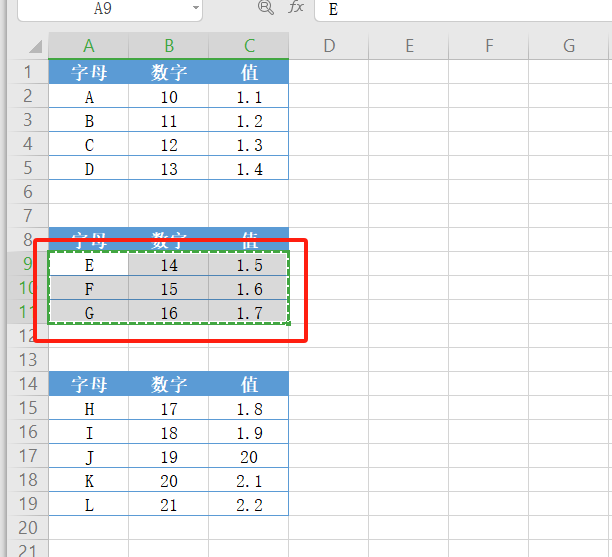Select row 1 header

coord(26,72)
